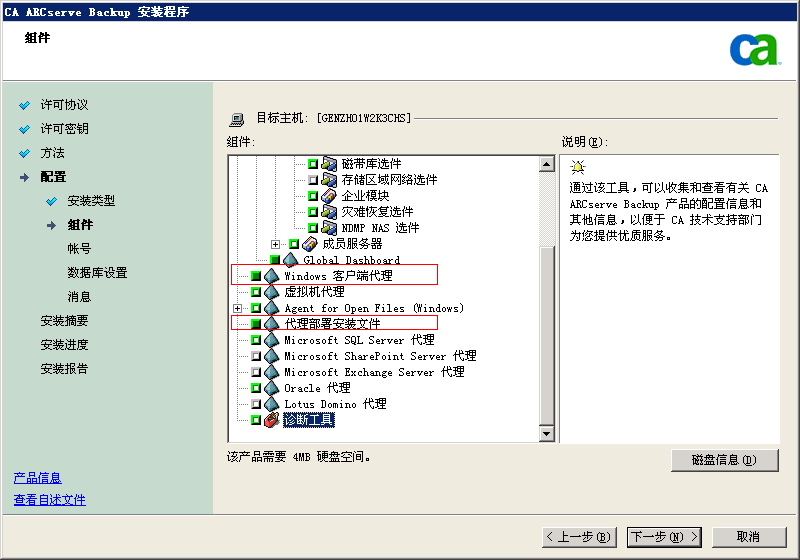The width and height of the screenshot is (800, 560).
Task: Select the 代理部署安装文件 row label
Action: click(332, 324)
